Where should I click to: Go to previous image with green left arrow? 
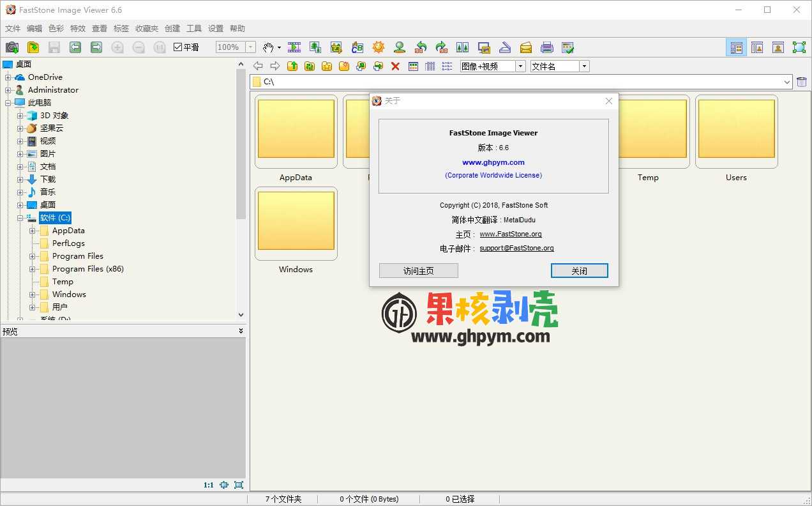[x=75, y=47]
